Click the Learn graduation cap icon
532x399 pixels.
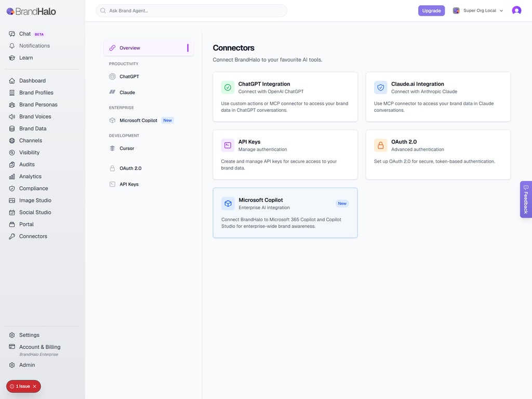tap(12, 58)
